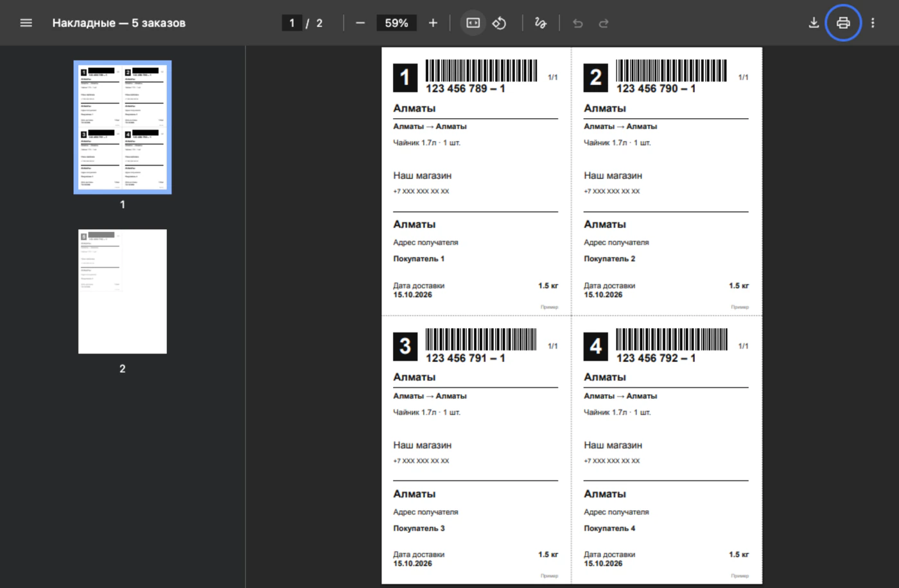
Task: Select the 59% zoom level field
Action: 396,23
